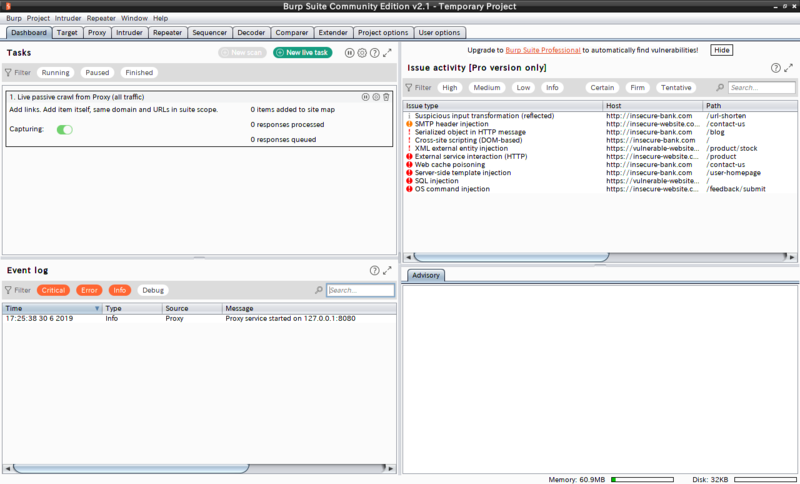Image resolution: width=800 pixels, height=484 pixels.
Task: Click the Disk usage bar
Action: [x=765, y=479]
